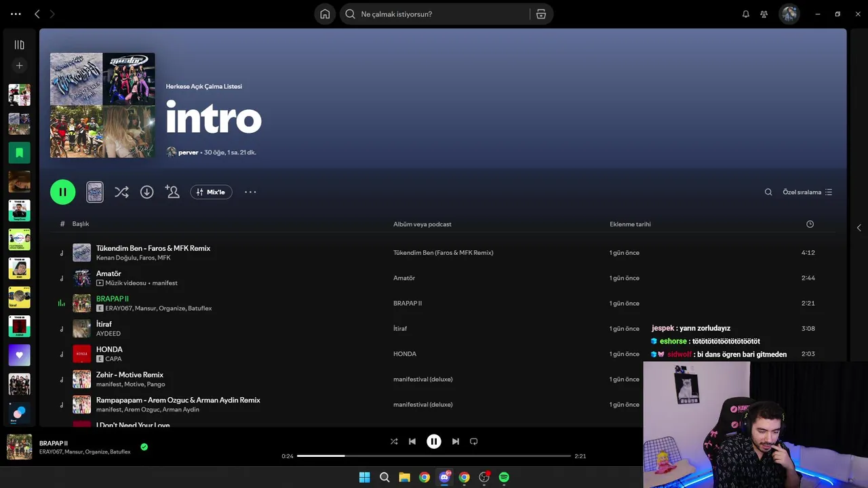Open the Friend Activity icon
Image resolution: width=868 pixels, height=488 pixels.
(764, 14)
